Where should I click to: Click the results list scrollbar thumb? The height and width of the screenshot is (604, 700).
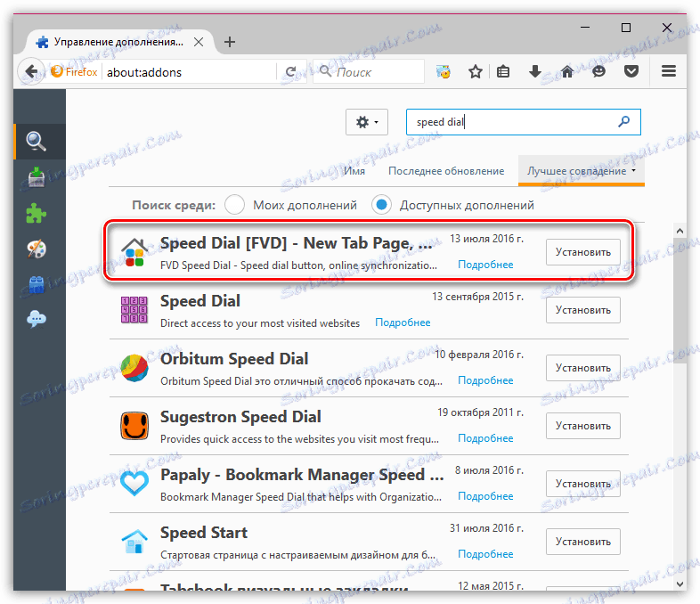(680, 301)
